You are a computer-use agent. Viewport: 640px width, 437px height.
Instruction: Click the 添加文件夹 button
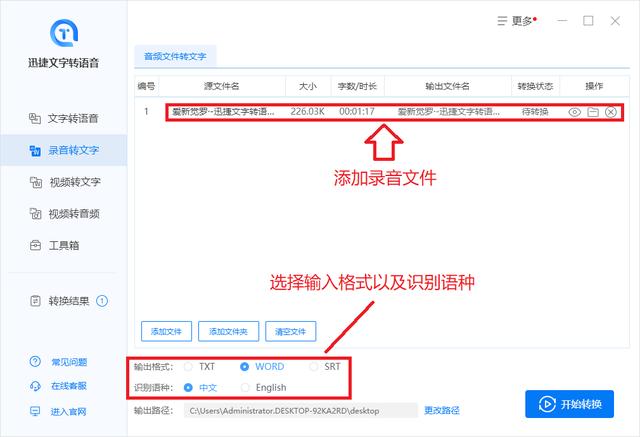coord(228,331)
